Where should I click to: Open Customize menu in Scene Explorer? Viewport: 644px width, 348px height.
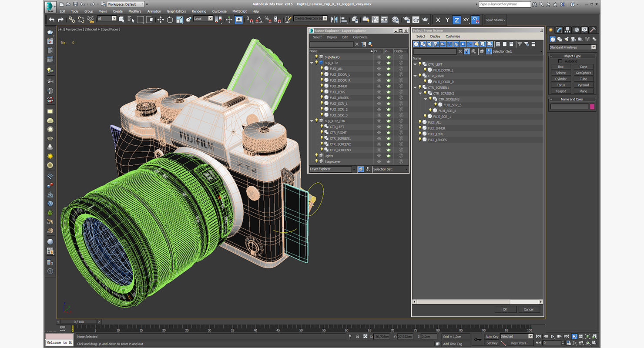pos(360,37)
